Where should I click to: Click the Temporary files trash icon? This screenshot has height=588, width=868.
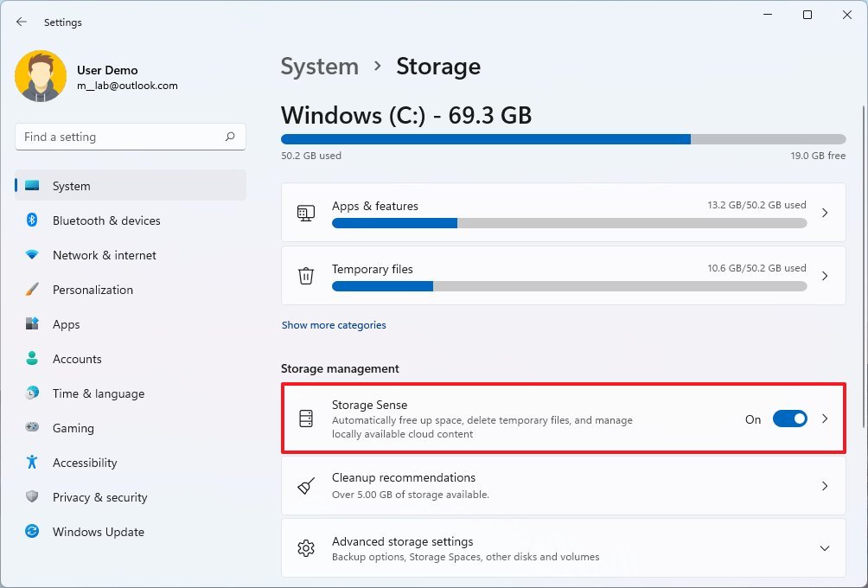pyautogui.click(x=306, y=275)
